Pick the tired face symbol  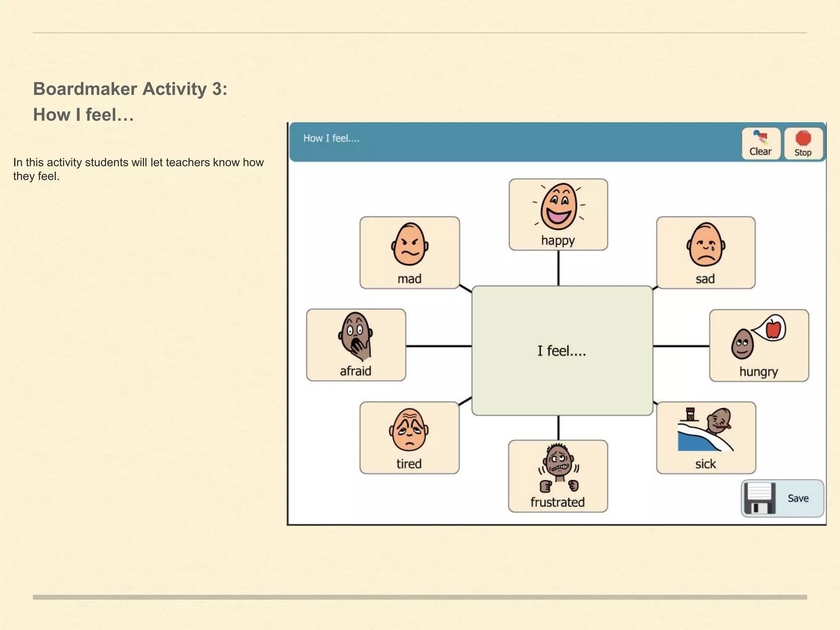(x=409, y=430)
